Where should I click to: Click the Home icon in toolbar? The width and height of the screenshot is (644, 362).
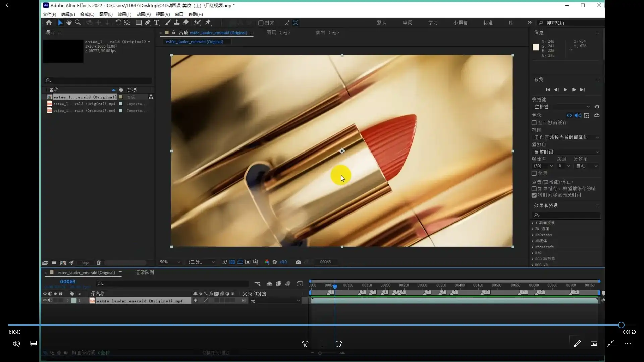click(x=49, y=22)
